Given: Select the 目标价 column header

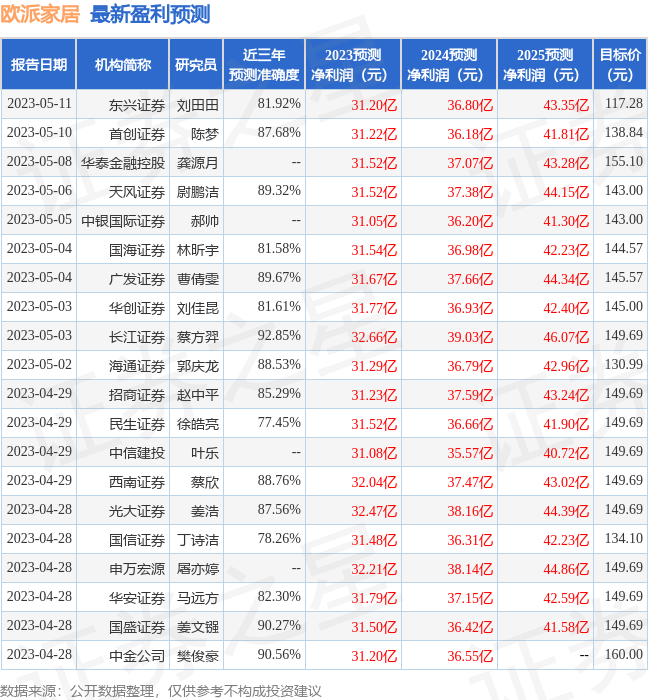Looking at the screenshot, I should click(x=620, y=64).
